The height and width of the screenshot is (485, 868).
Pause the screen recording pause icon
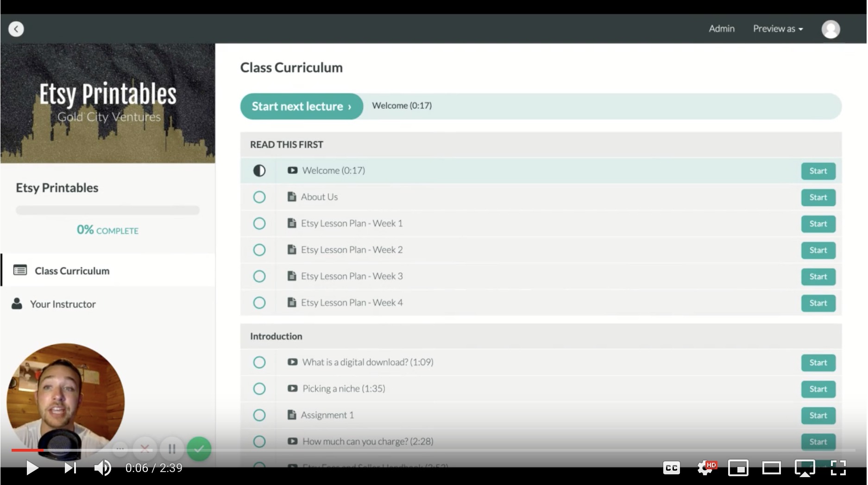[172, 448]
